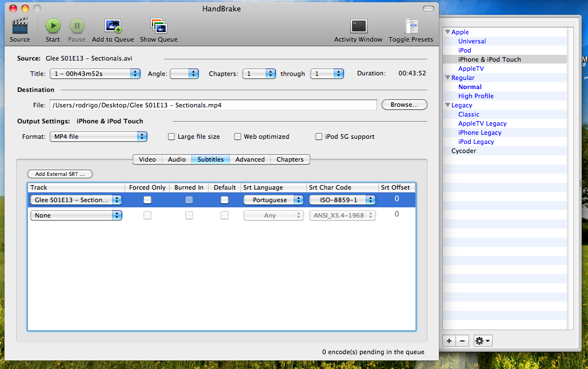Set Glee subtitle track as Default

225,200
